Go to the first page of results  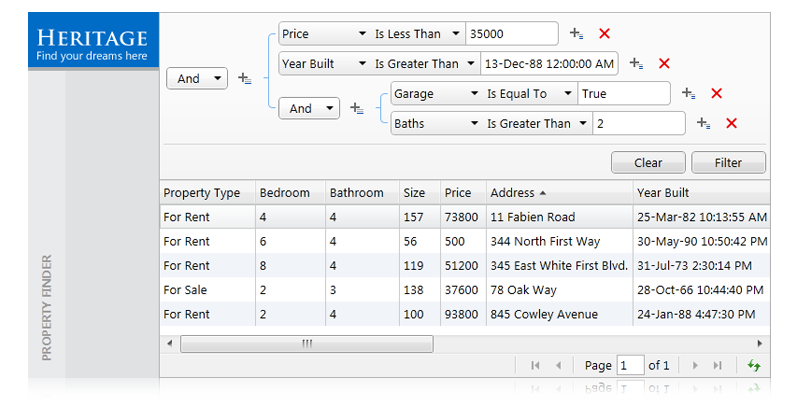click(x=535, y=365)
